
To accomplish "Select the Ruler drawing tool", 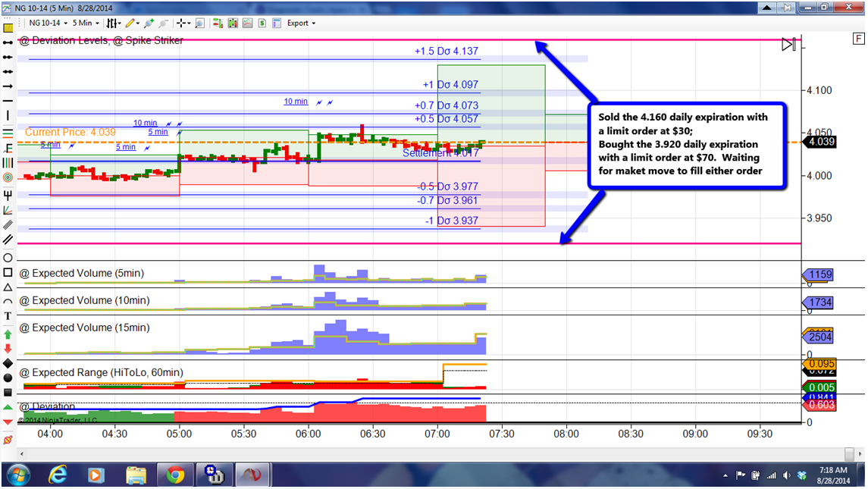I will coord(8,28).
